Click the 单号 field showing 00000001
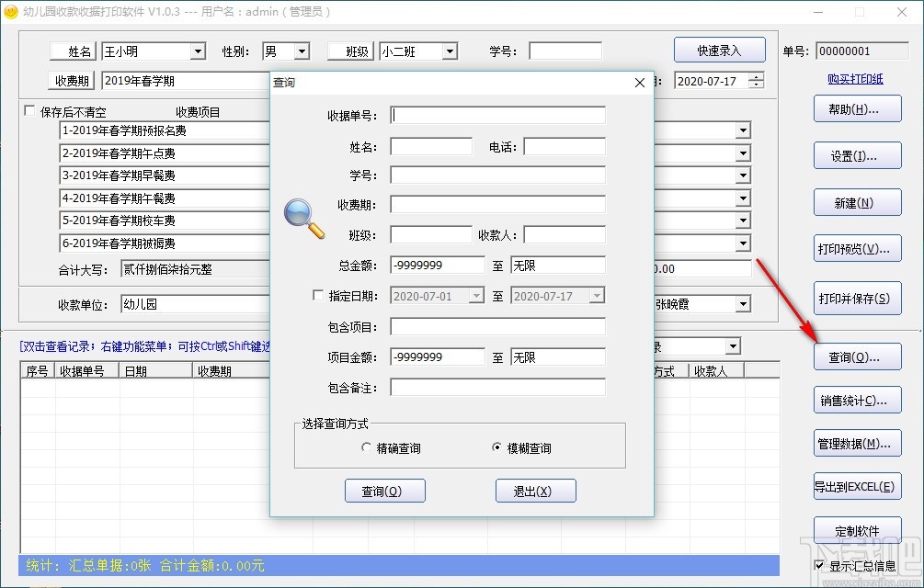The image size is (924, 588). point(862,51)
